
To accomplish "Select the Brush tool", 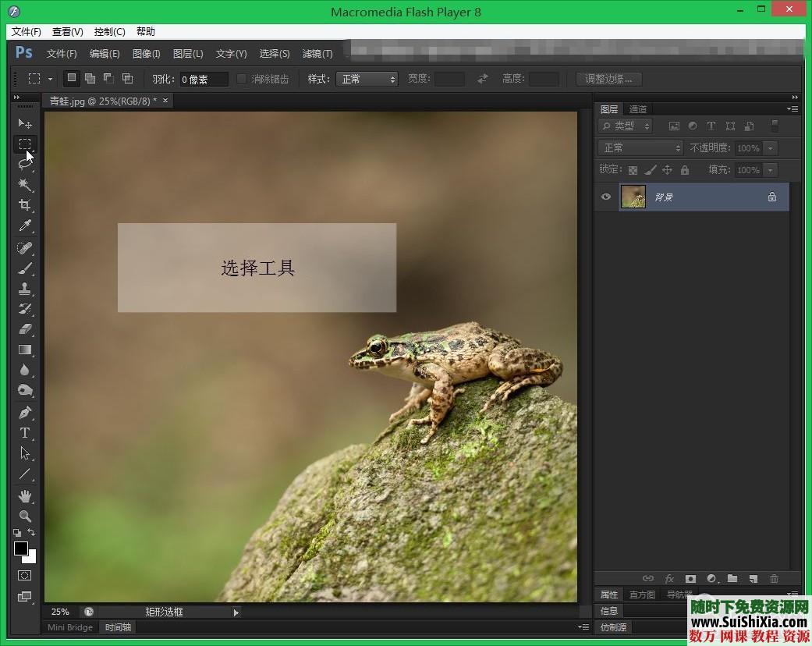I will (x=24, y=268).
